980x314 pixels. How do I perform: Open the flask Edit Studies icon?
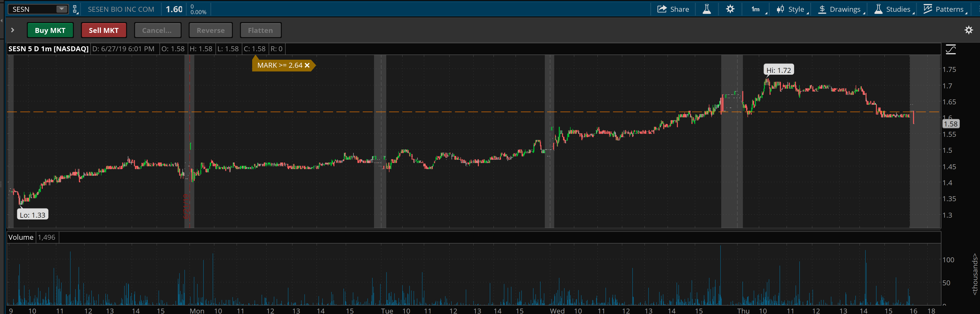pos(706,9)
